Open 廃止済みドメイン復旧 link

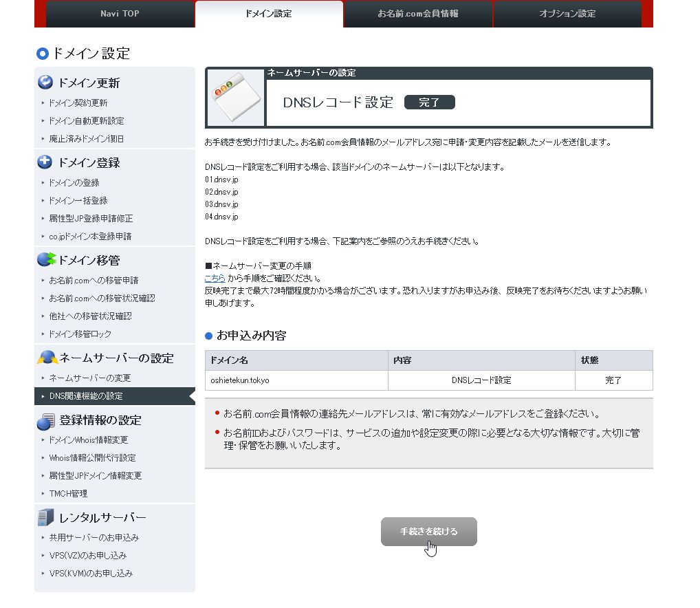86,138
